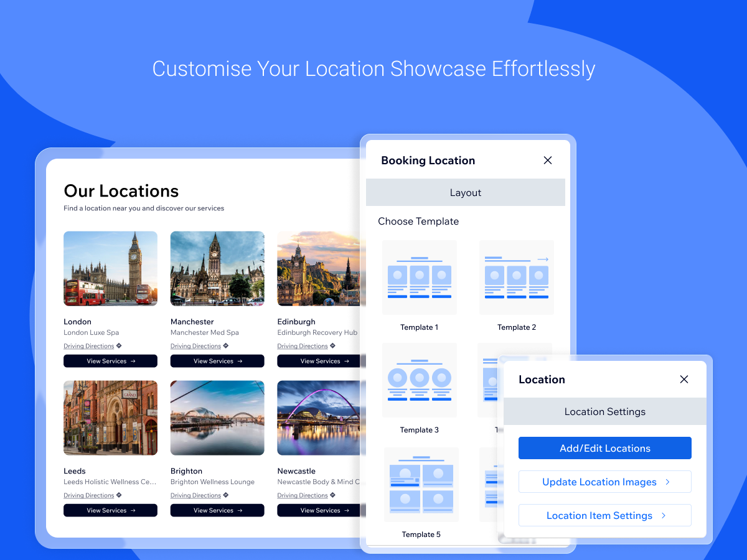Select the Template 1 layout thumbnail

click(x=419, y=278)
